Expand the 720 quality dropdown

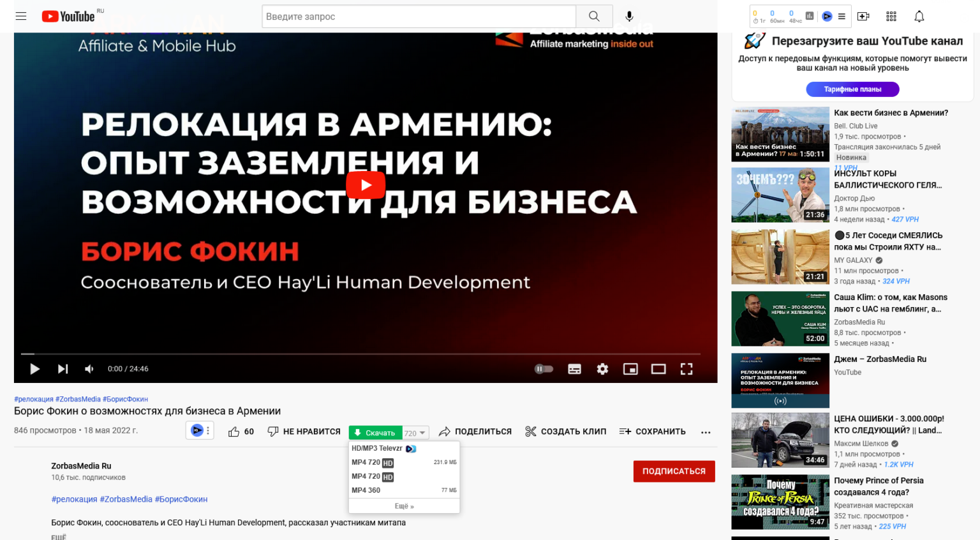[415, 433]
